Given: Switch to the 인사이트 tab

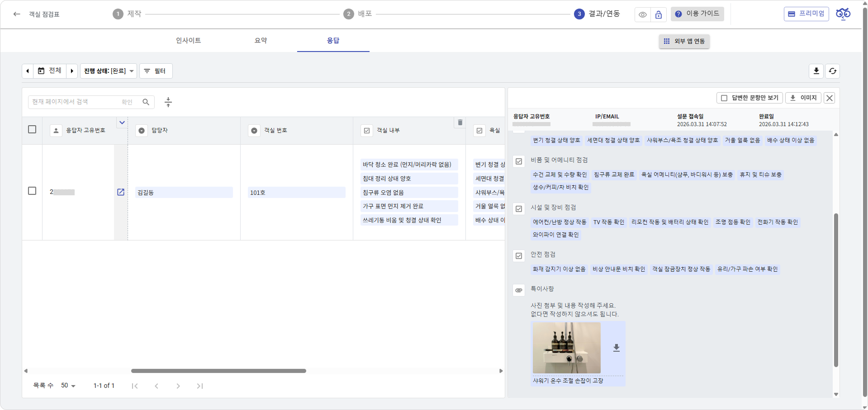Looking at the screenshot, I should (188, 41).
